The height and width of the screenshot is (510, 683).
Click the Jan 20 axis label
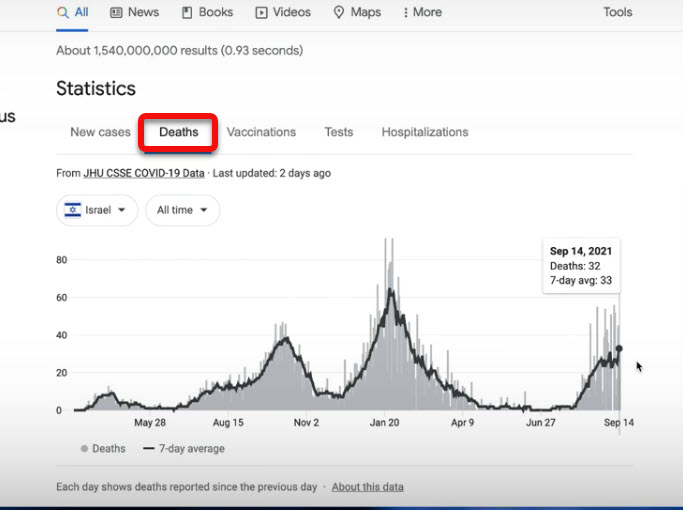click(384, 422)
